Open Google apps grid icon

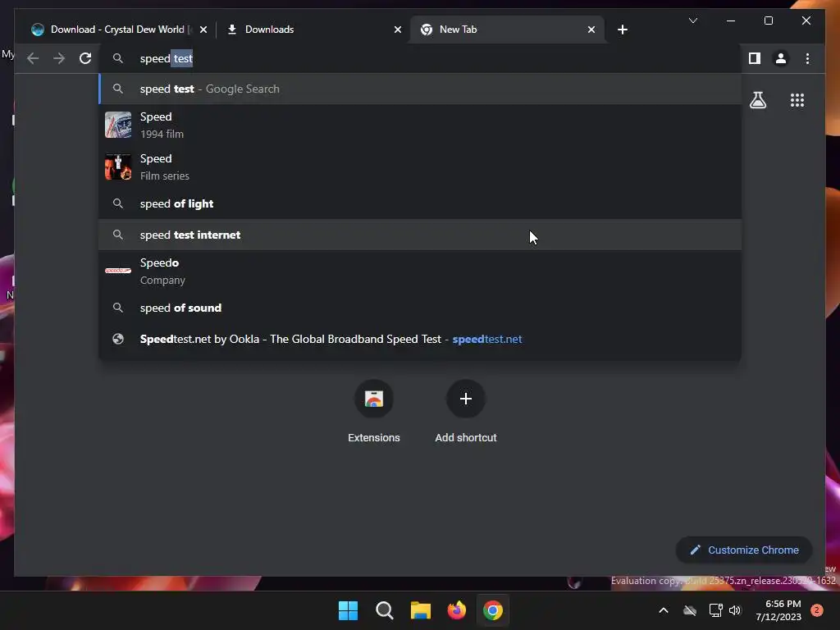coord(797,100)
